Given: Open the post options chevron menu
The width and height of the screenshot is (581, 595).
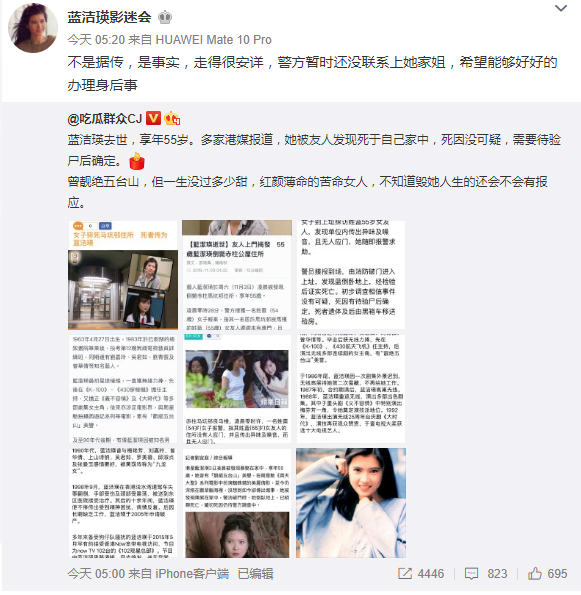Looking at the screenshot, I should click(x=561, y=8).
